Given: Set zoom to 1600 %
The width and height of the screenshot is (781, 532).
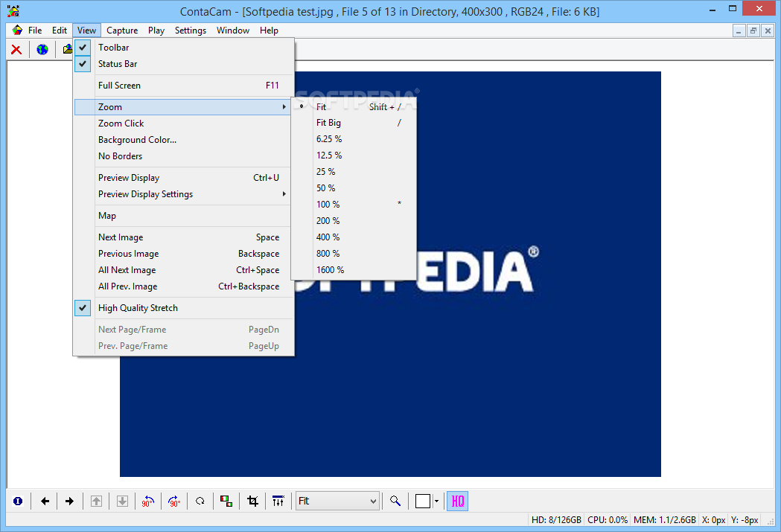Looking at the screenshot, I should [354, 270].
